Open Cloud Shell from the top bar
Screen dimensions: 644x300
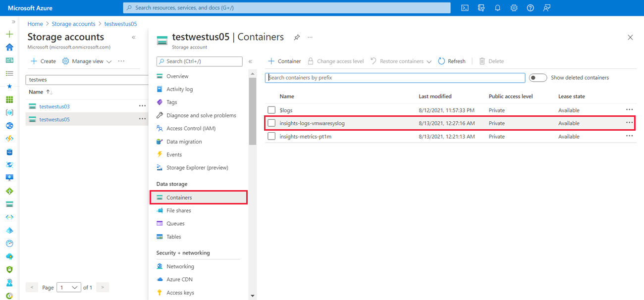pos(465,8)
